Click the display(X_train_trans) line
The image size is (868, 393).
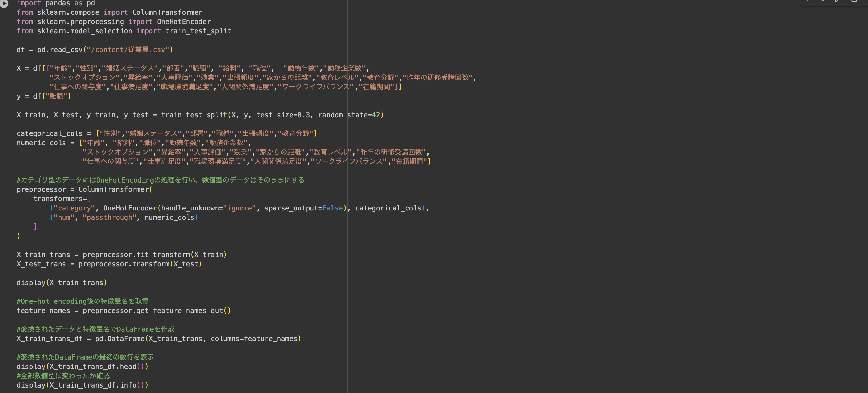pos(62,283)
